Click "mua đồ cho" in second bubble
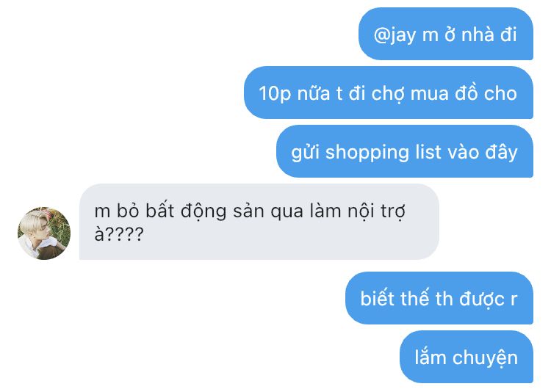The width and height of the screenshot is (551, 392). [464, 93]
